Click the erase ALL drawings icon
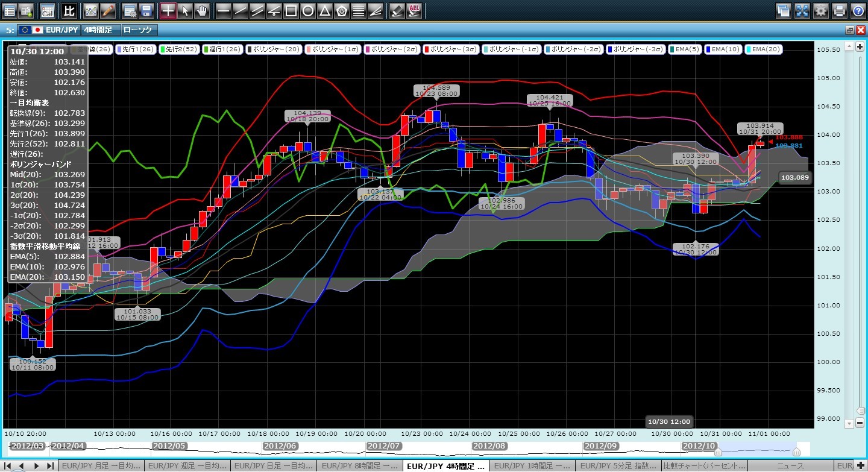868x472 pixels. 415,10
